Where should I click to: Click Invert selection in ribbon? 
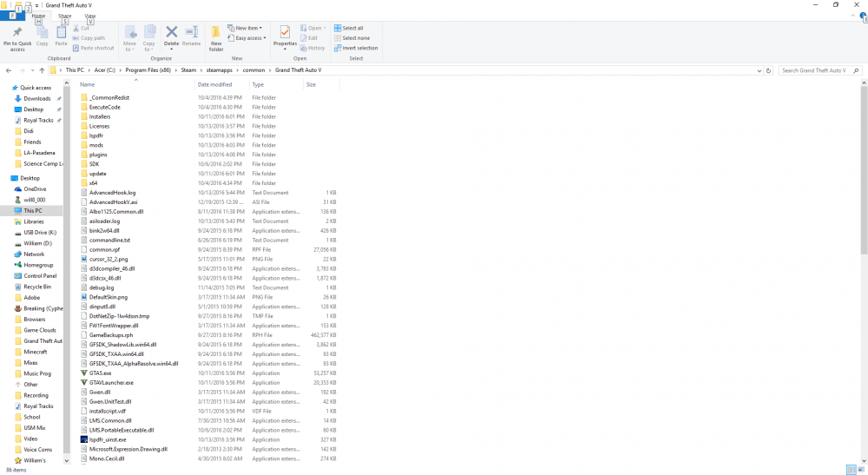[x=356, y=48]
